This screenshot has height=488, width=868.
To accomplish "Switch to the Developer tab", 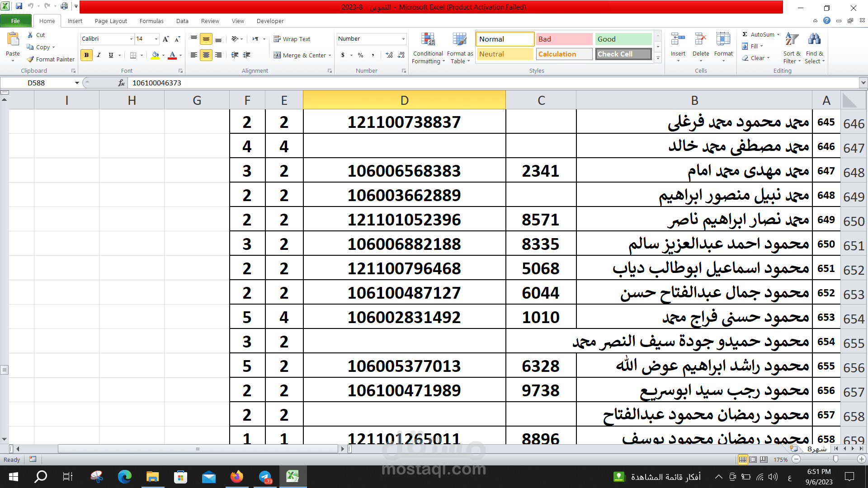I will tap(270, 21).
